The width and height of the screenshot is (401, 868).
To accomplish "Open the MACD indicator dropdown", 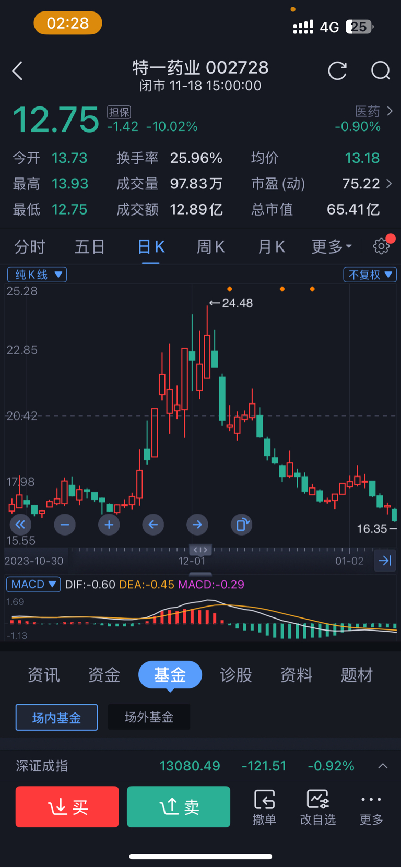I will coord(33,584).
